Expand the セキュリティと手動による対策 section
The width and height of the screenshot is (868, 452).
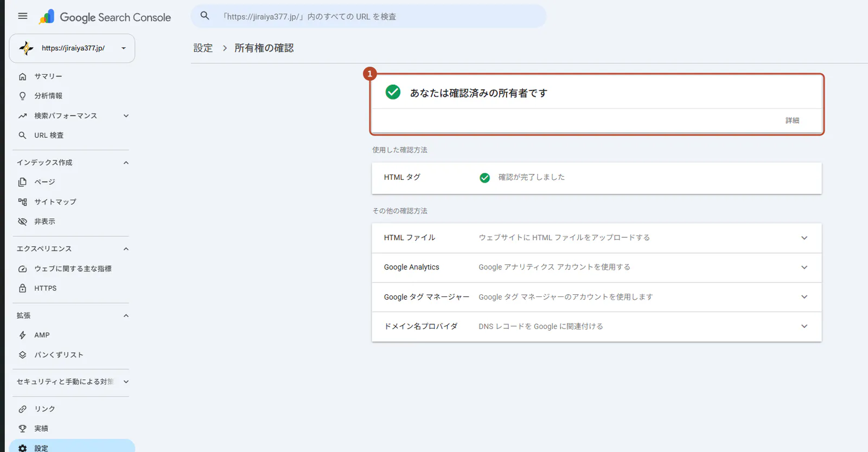(x=126, y=382)
